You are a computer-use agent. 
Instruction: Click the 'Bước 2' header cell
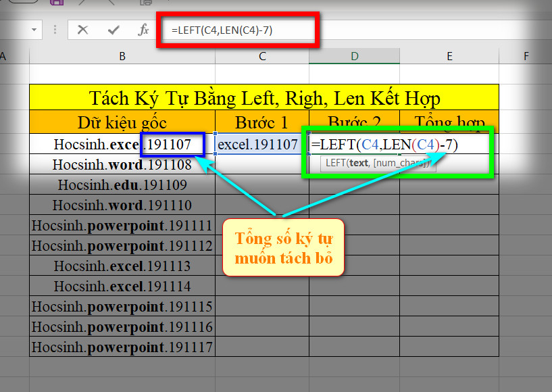355,122
